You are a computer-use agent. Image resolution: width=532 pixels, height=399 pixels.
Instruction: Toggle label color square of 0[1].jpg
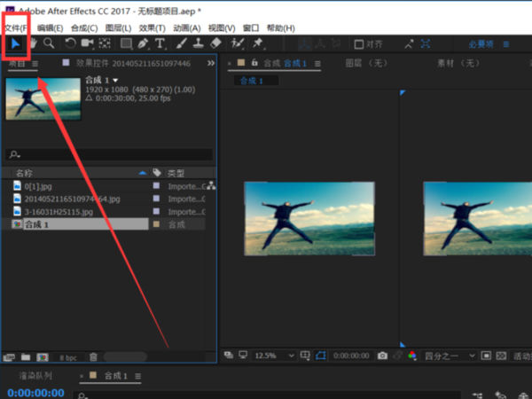pos(157,186)
